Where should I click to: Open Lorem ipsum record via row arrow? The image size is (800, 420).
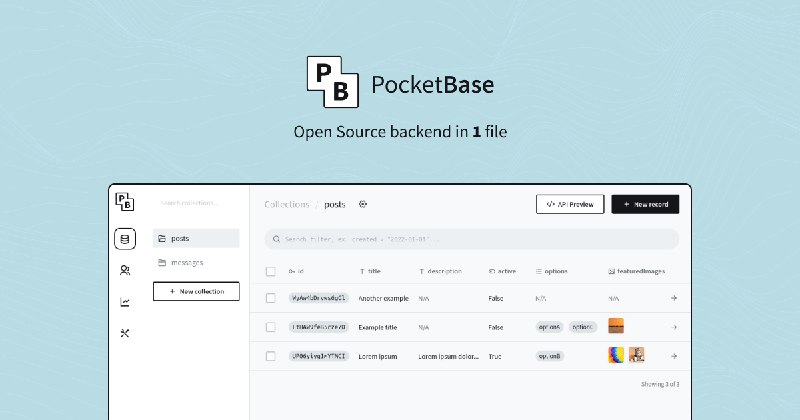pos(674,356)
